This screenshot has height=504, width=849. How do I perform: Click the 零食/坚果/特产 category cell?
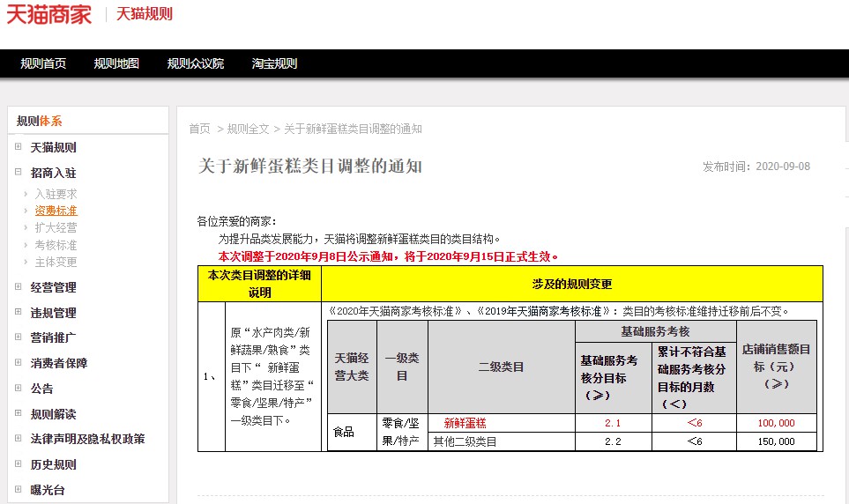tap(401, 432)
